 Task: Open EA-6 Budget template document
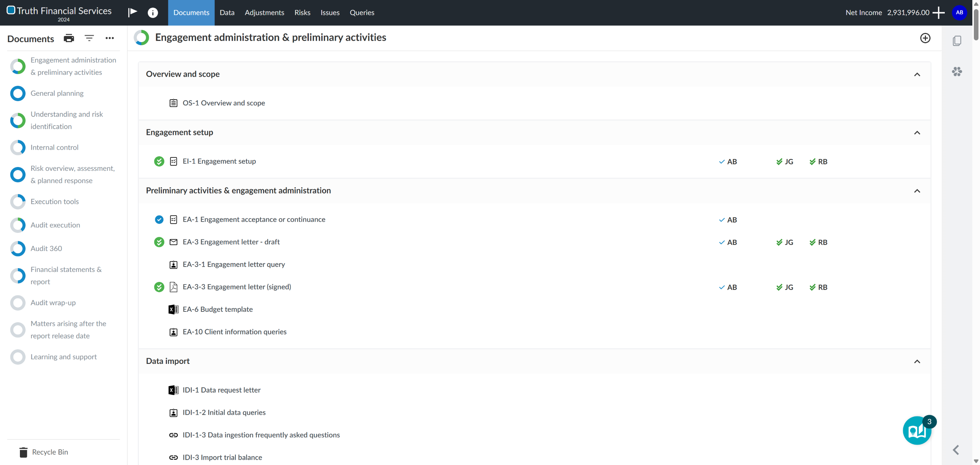pyautogui.click(x=217, y=309)
